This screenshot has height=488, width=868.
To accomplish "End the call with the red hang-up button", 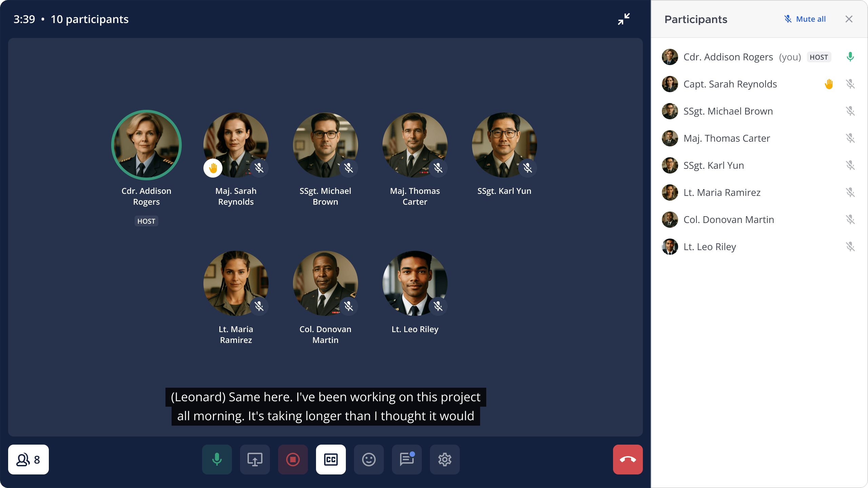I will tap(627, 460).
